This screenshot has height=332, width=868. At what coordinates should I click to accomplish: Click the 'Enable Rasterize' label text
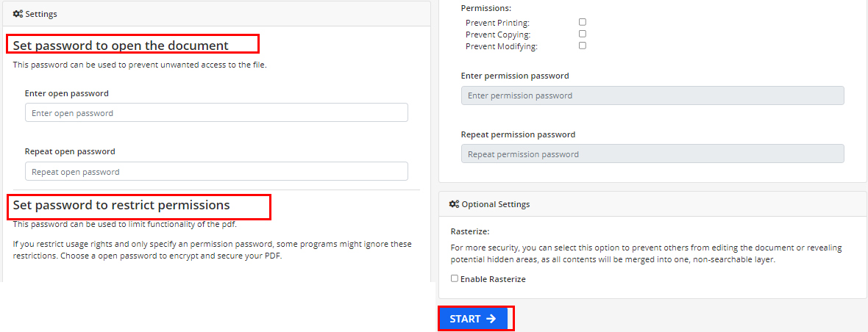pos(493,279)
